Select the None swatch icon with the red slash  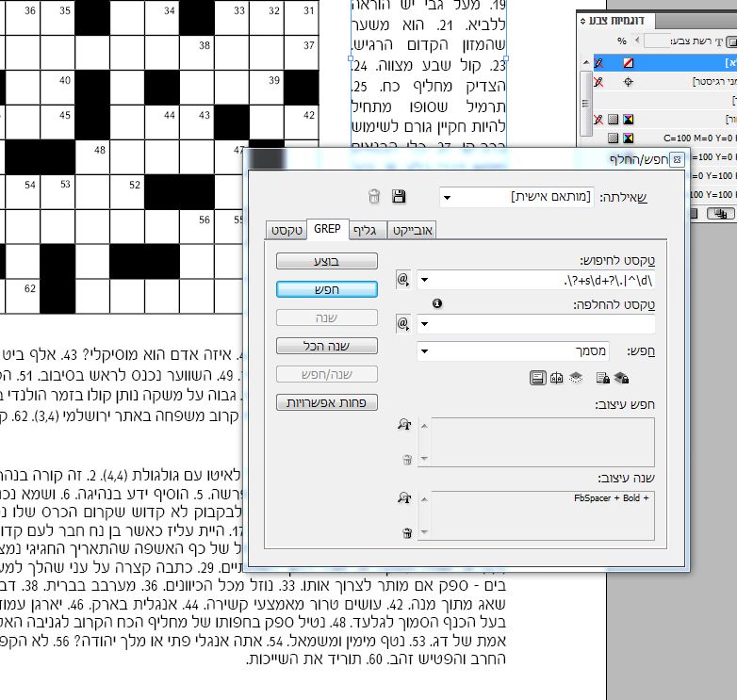coord(628,63)
